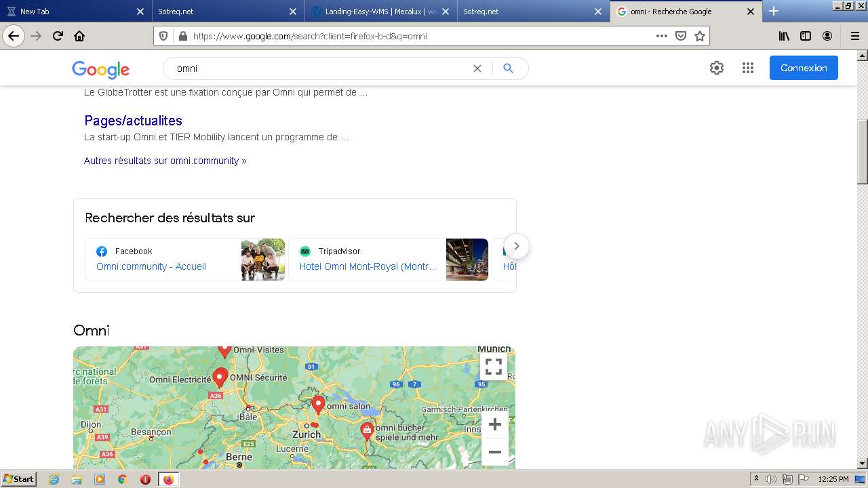The image size is (868, 488).
Task: Launch Internet Explorer from taskbar
Action: (x=54, y=479)
